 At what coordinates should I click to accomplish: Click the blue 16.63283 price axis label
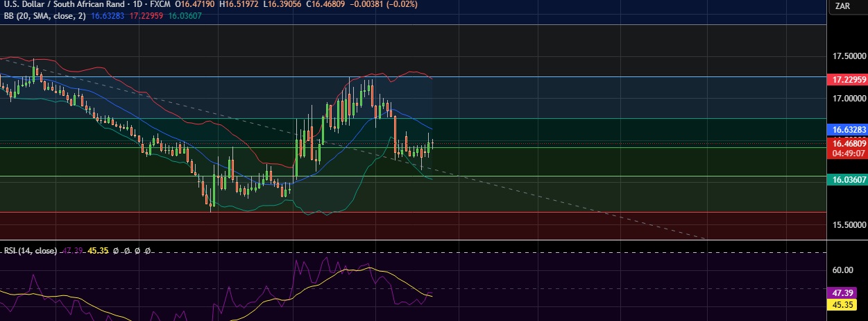[x=848, y=130]
